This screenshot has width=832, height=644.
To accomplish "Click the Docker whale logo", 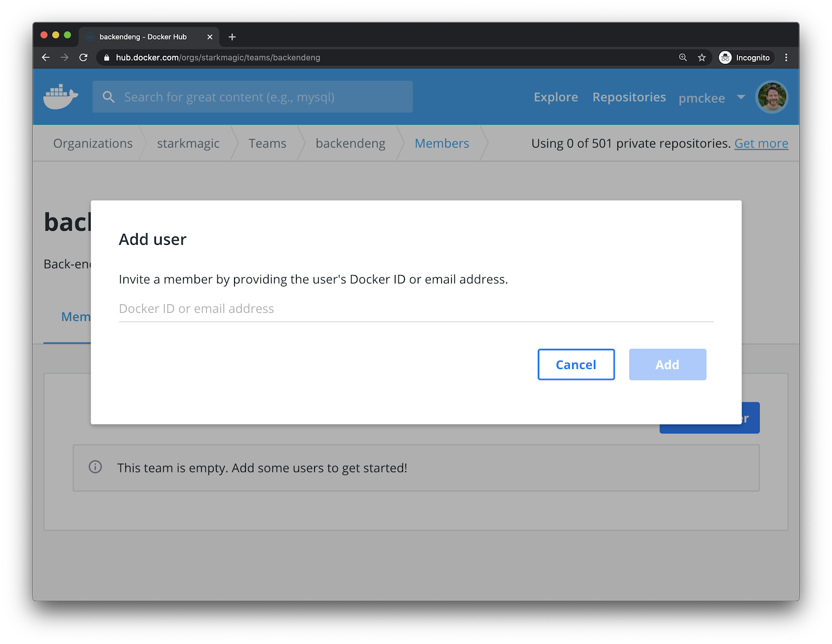I will coord(61,97).
